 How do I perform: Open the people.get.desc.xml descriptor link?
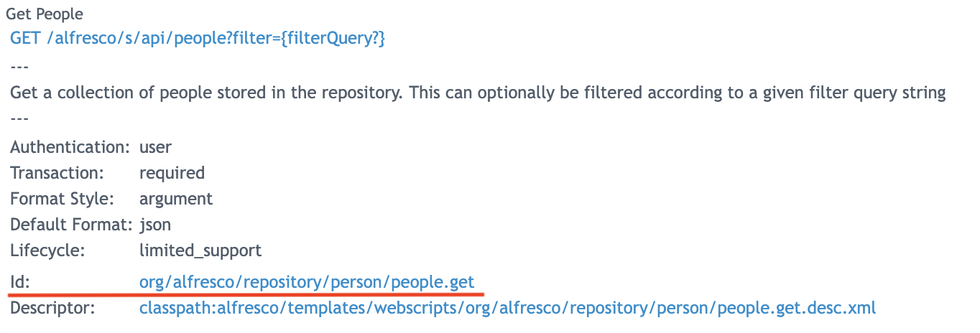tap(508, 309)
